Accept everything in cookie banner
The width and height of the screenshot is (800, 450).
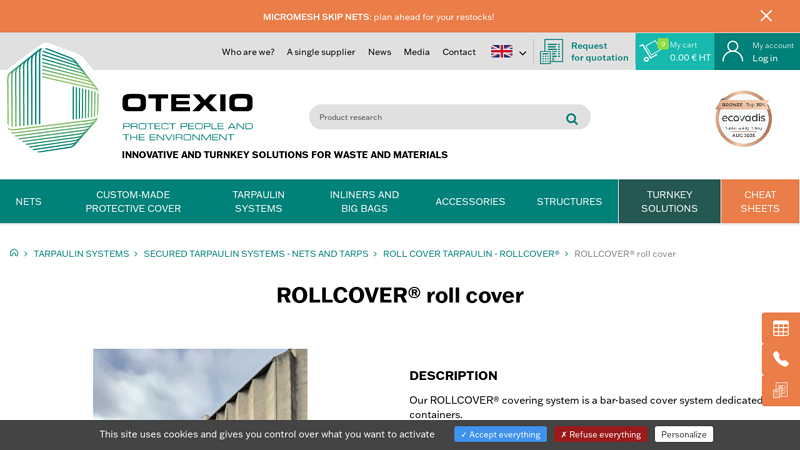500,435
